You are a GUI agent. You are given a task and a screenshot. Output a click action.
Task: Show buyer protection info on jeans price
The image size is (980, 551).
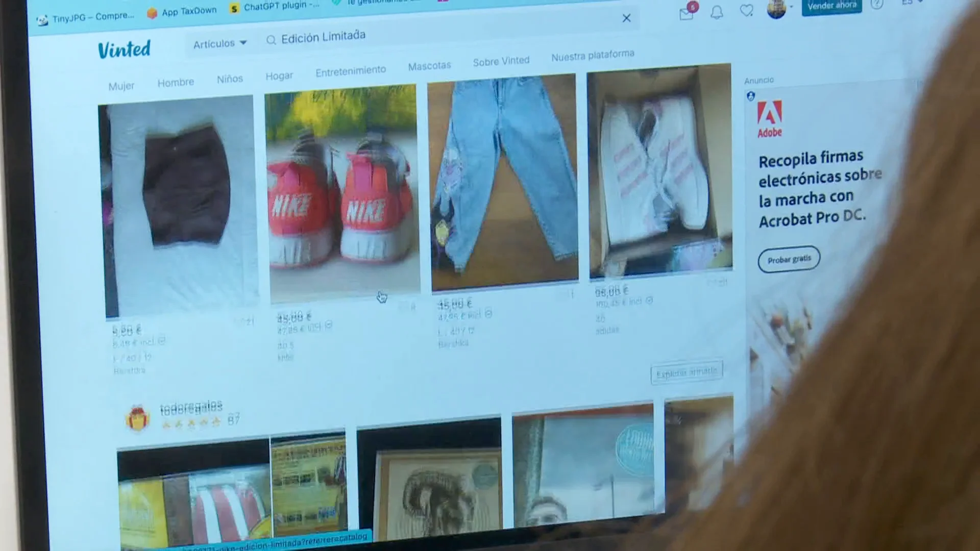[488, 313]
